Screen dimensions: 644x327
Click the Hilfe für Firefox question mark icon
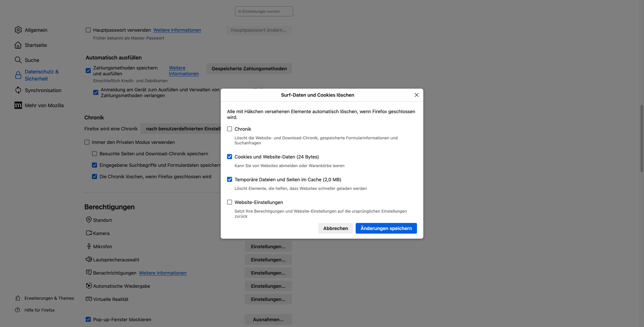[x=18, y=310]
